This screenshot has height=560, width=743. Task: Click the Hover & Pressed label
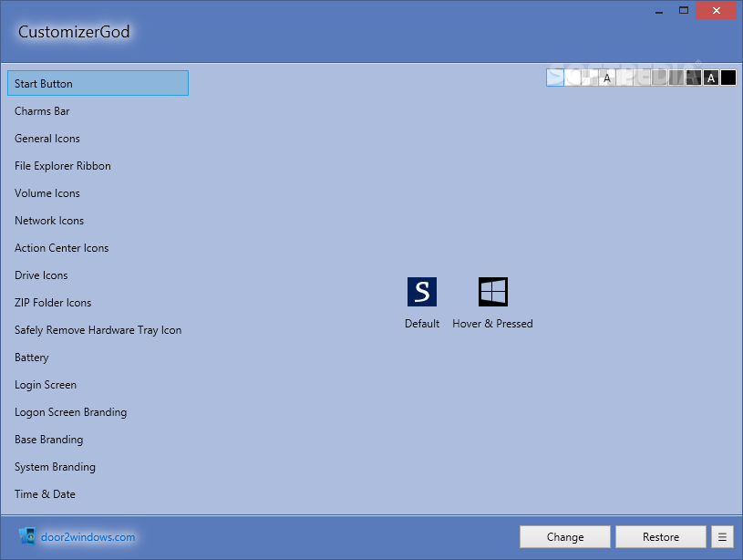(x=492, y=324)
